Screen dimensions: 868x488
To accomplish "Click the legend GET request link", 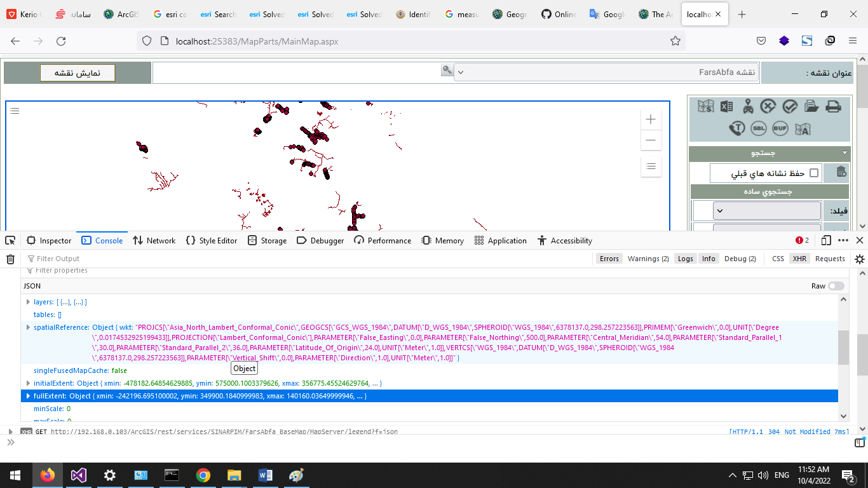I will tap(210, 431).
